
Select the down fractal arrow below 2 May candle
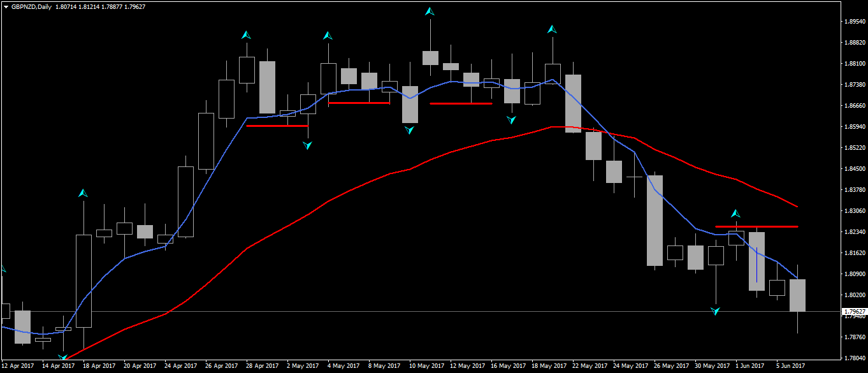click(x=308, y=145)
